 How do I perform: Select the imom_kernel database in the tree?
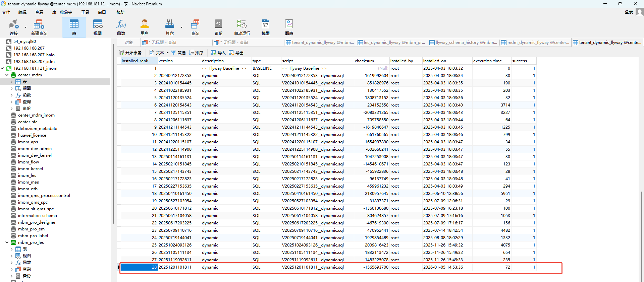[x=30, y=169]
